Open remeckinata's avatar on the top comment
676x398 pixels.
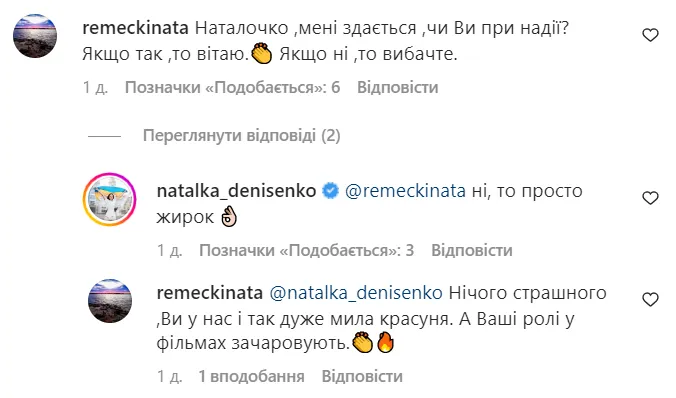coord(35,36)
